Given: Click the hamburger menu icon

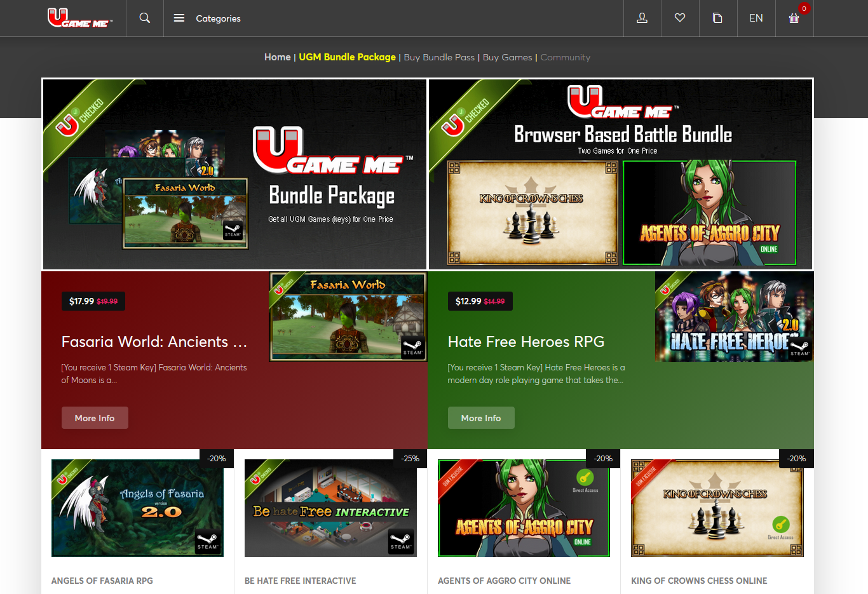Looking at the screenshot, I should (x=179, y=18).
